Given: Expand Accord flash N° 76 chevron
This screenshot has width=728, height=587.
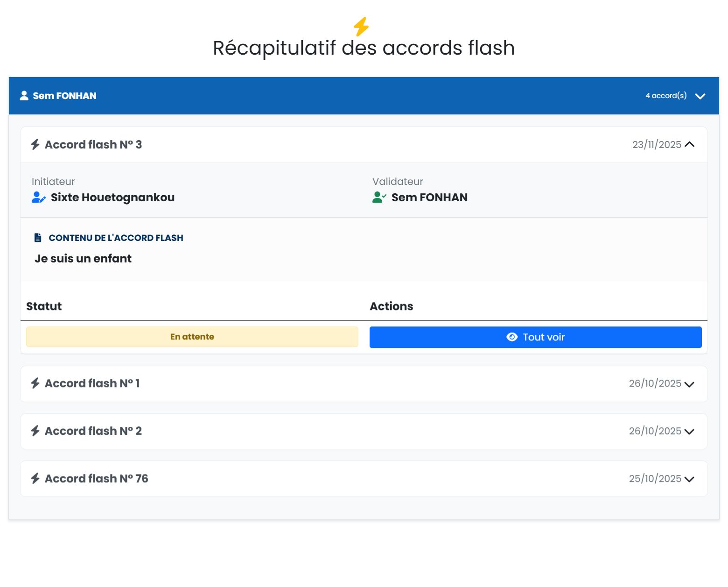Looking at the screenshot, I should click(x=689, y=479).
